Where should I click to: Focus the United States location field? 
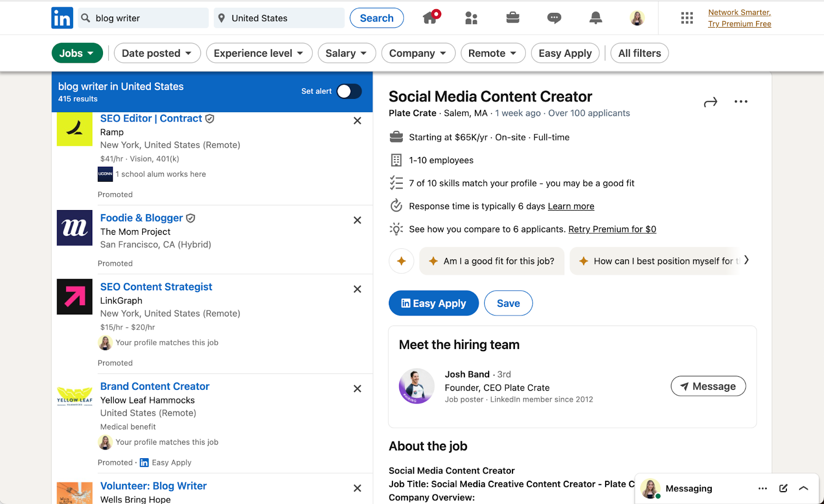[x=279, y=18]
